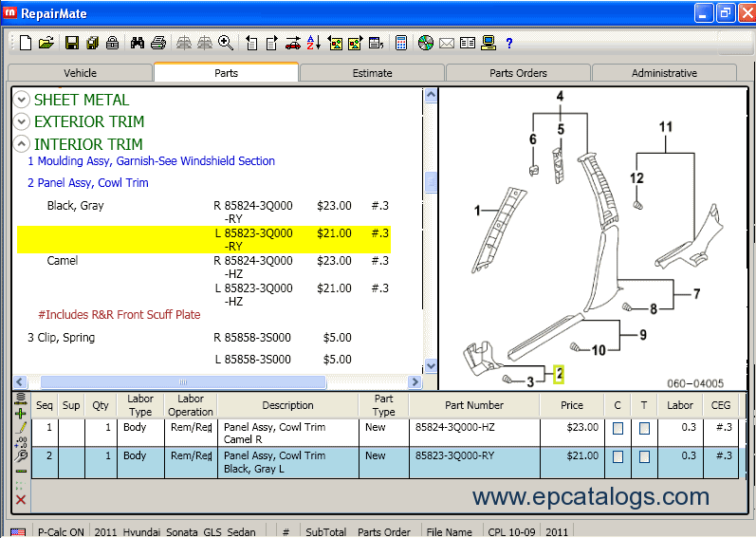Expand the SHEET METAL section
Viewport: 756px width, 538px height.
pos(21,100)
